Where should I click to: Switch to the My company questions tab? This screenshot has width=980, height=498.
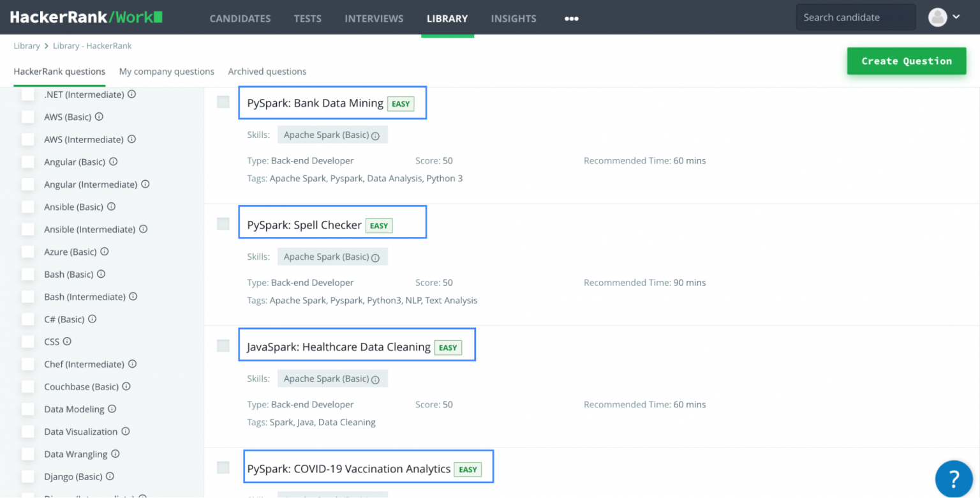click(166, 72)
